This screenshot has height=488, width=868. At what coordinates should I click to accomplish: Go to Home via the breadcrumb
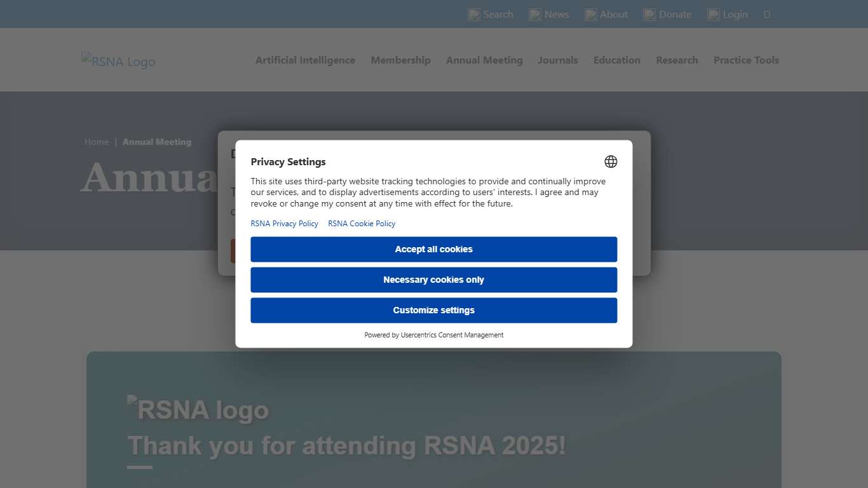point(97,142)
